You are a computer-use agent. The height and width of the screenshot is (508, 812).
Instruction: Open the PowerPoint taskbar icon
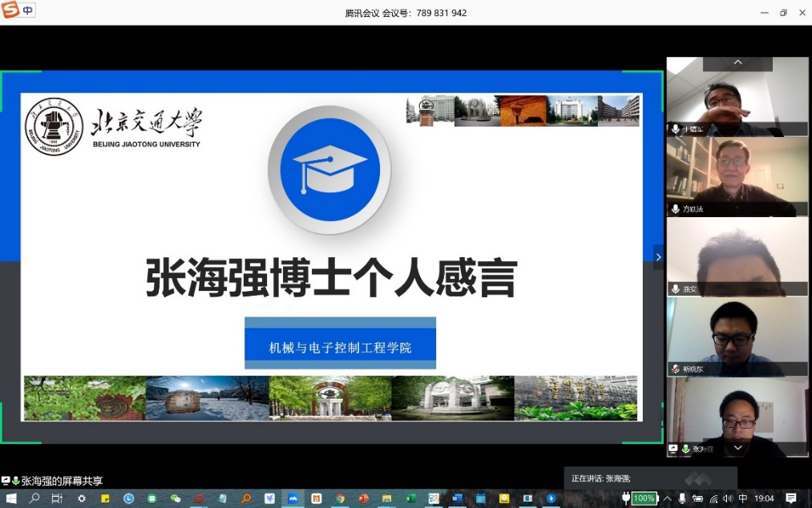point(363,498)
